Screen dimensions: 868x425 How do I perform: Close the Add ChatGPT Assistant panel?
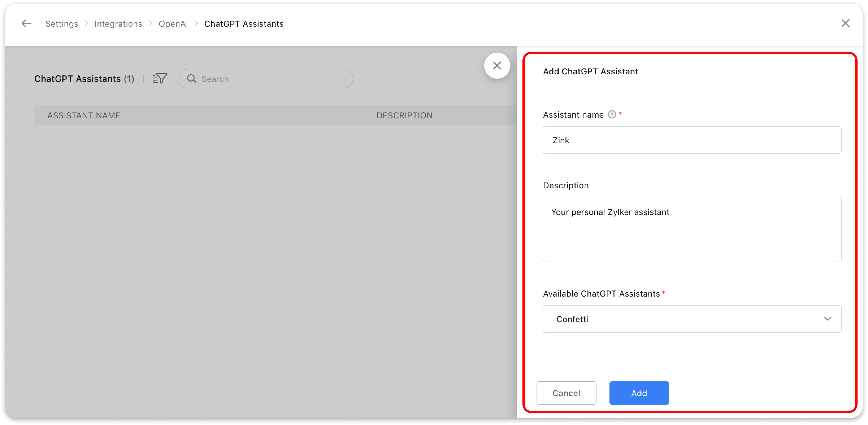point(497,66)
